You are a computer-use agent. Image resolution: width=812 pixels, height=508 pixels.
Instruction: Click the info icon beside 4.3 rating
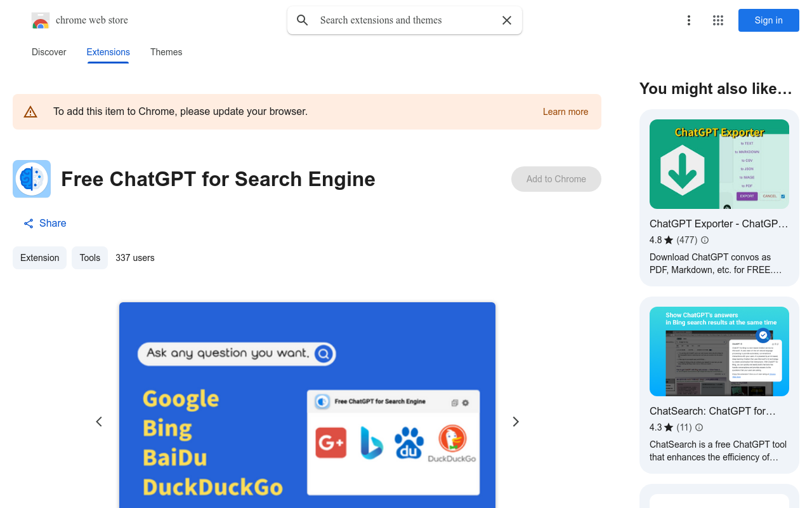699,427
